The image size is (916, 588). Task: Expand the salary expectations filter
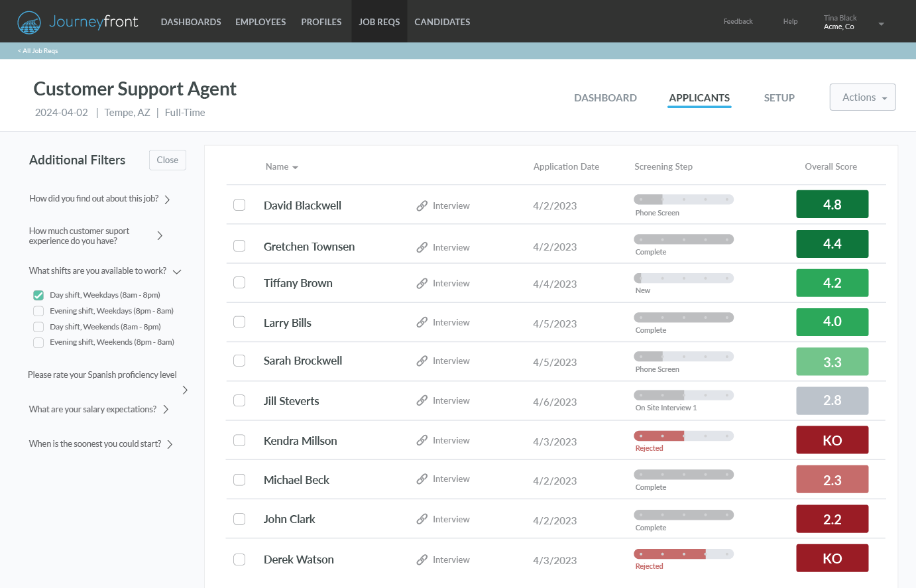pos(166,409)
